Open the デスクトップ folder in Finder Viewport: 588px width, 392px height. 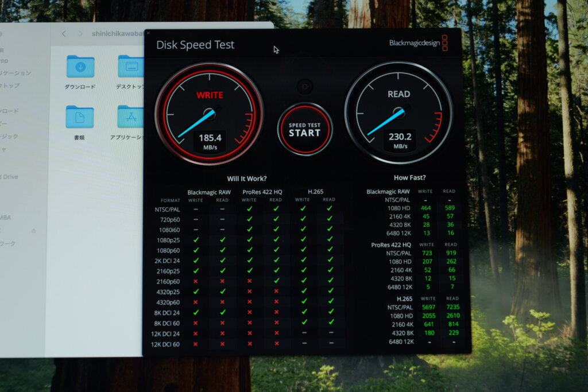point(130,73)
